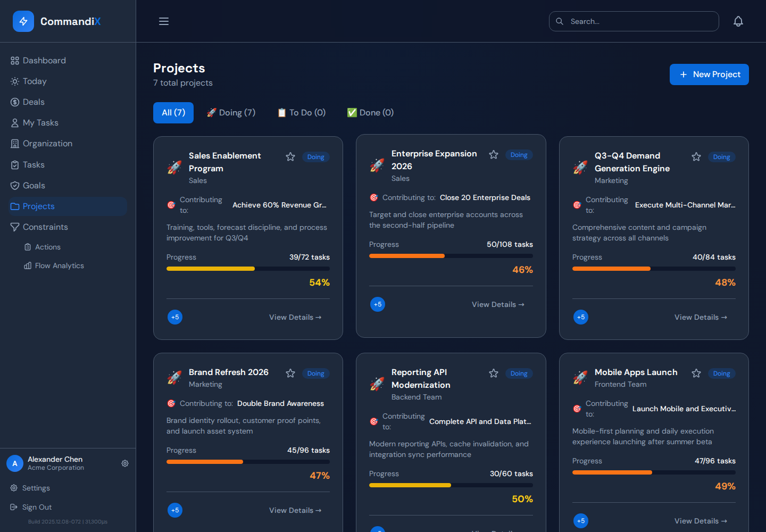Screen dimensions: 766x532
Task: View Details of Q3-Q4 Demand Generation Engine
Action: coord(701,317)
